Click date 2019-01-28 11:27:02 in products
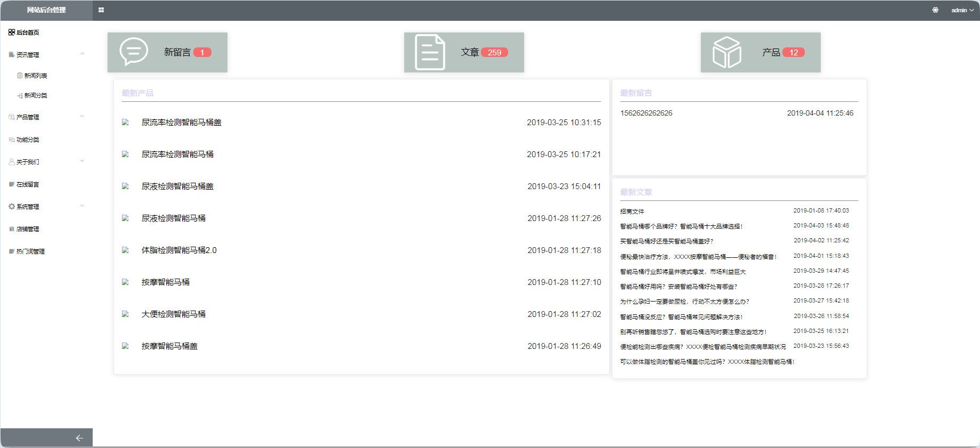Image resolution: width=980 pixels, height=448 pixels. (x=564, y=314)
